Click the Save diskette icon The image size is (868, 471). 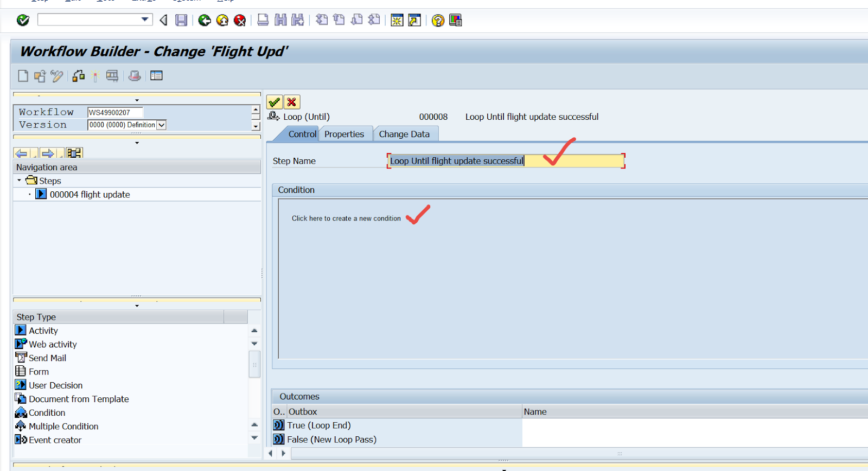(181, 21)
